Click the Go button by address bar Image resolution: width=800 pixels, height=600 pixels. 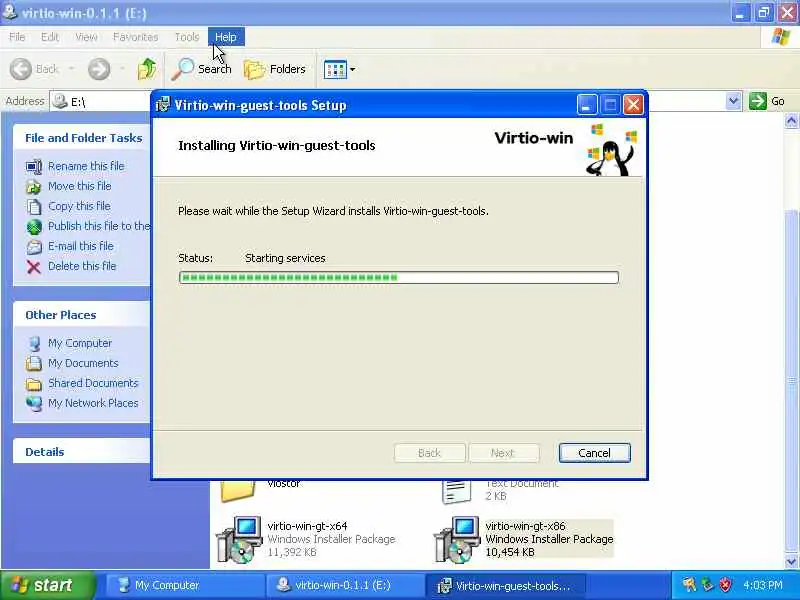point(767,101)
